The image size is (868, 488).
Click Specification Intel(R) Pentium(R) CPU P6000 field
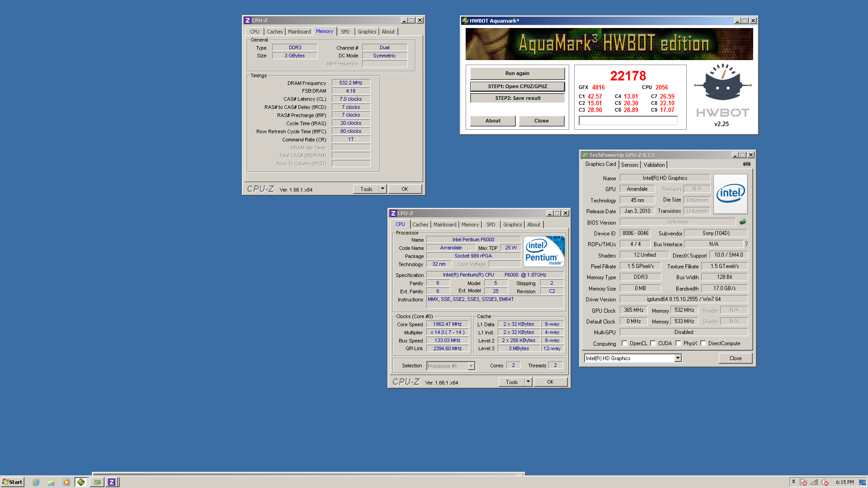coord(495,275)
